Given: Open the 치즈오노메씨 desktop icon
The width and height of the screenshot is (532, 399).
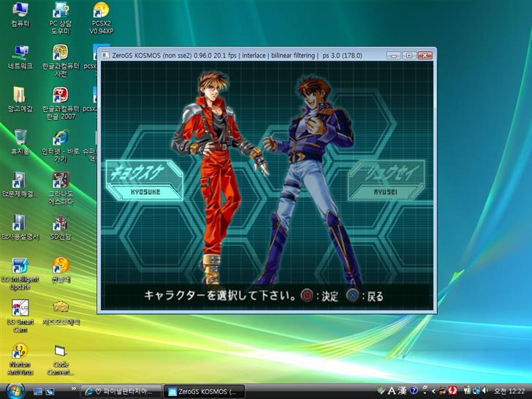Looking at the screenshot, I should pos(61,313).
